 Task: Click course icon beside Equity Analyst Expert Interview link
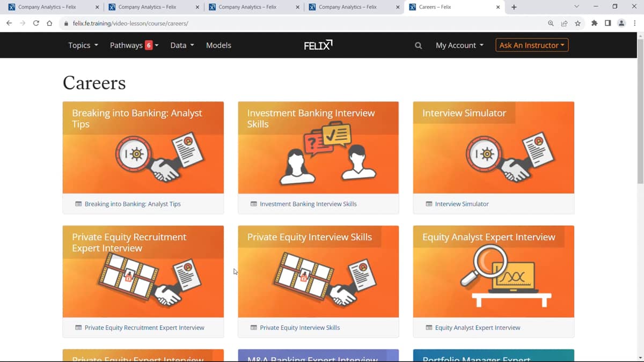(x=429, y=328)
